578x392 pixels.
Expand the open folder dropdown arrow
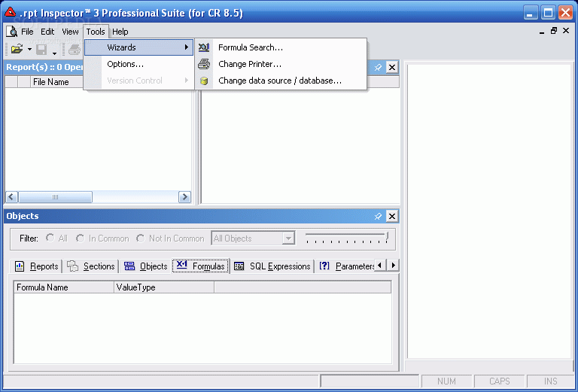(x=29, y=50)
